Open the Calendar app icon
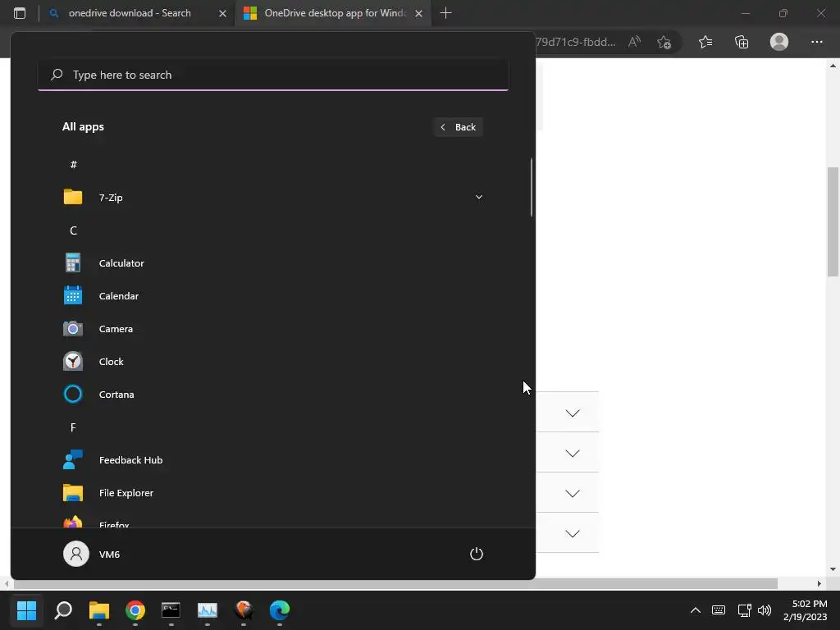 [x=73, y=295]
